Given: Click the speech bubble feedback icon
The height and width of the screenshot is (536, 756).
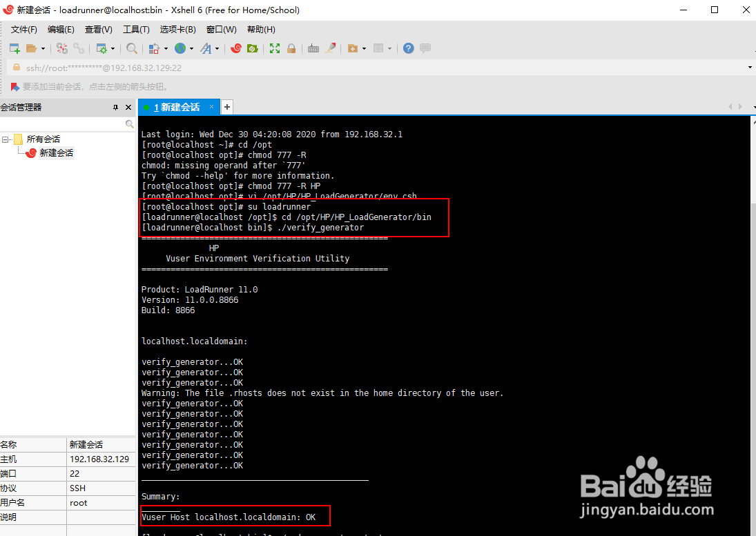Looking at the screenshot, I should [x=425, y=48].
